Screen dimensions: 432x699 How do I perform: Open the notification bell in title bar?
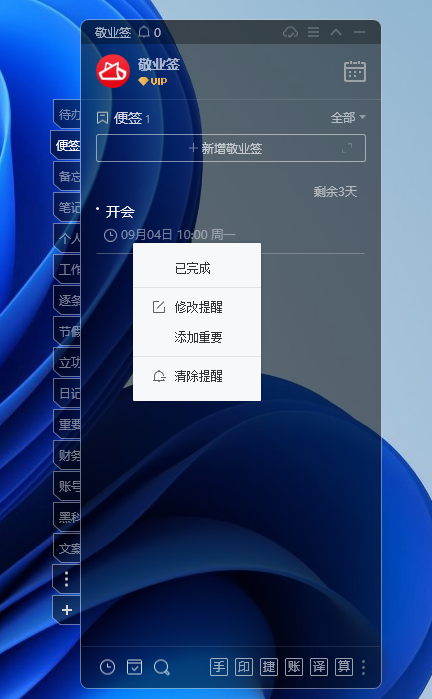click(144, 32)
